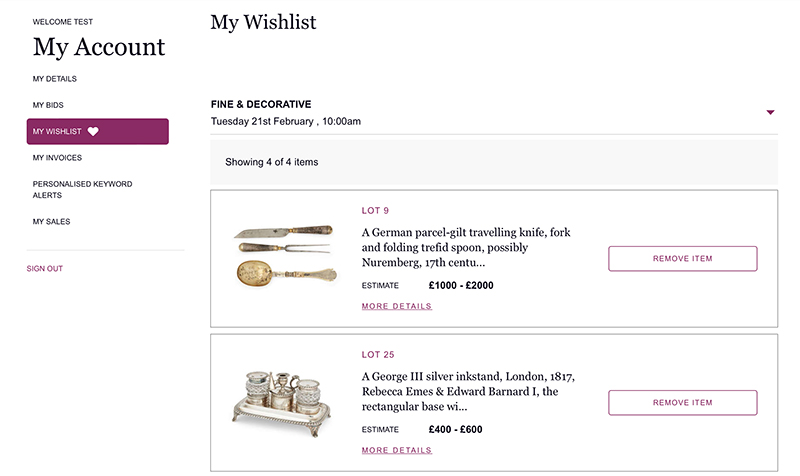The height and width of the screenshot is (476, 800).
Task: Open the German parcel-gilt knife title
Action: point(467,247)
